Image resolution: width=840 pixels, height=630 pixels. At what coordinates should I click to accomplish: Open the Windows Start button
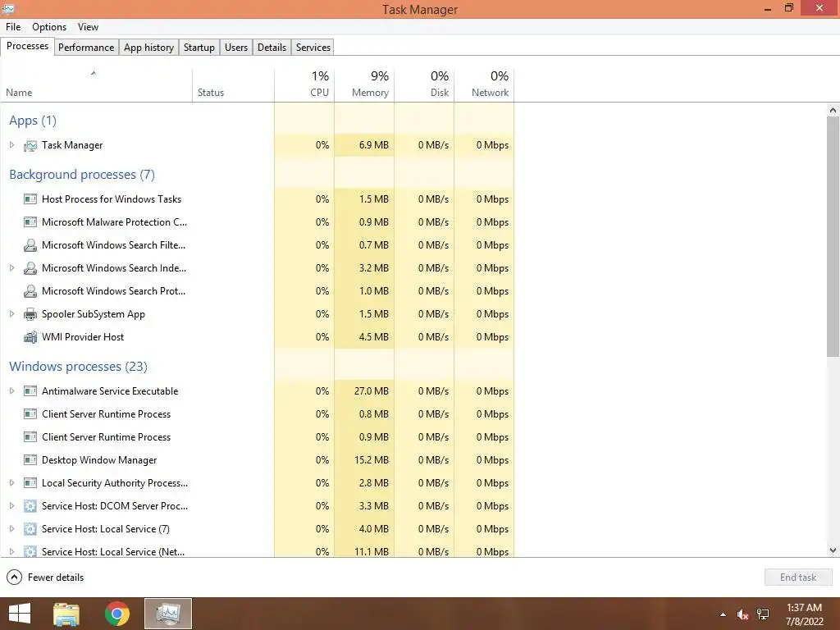click(20, 614)
